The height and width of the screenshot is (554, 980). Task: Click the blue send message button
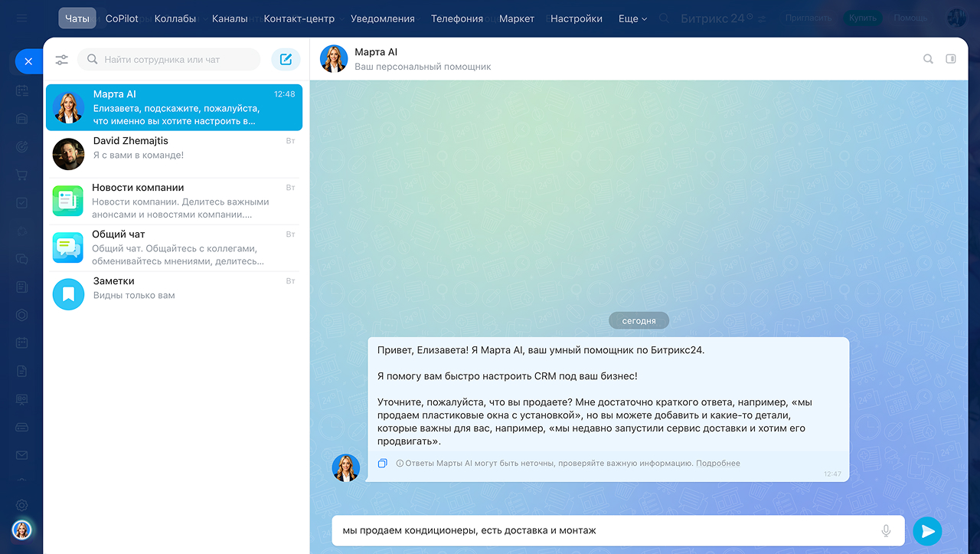[x=927, y=531]
